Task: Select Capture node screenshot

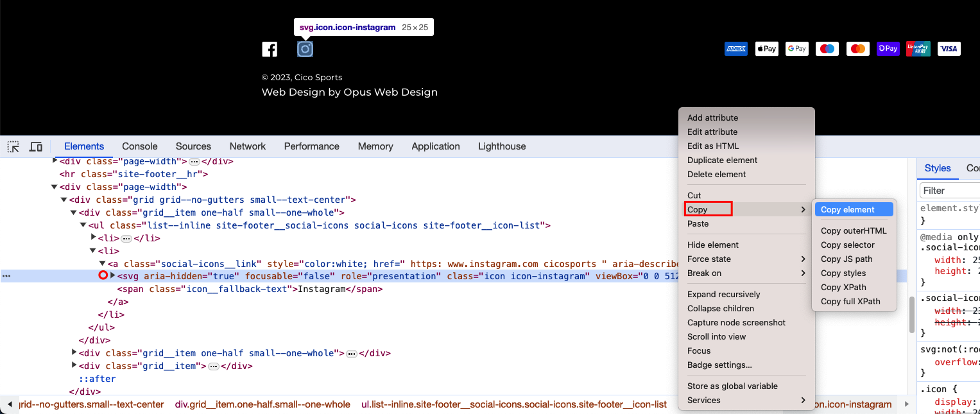Action: [746, 323]
